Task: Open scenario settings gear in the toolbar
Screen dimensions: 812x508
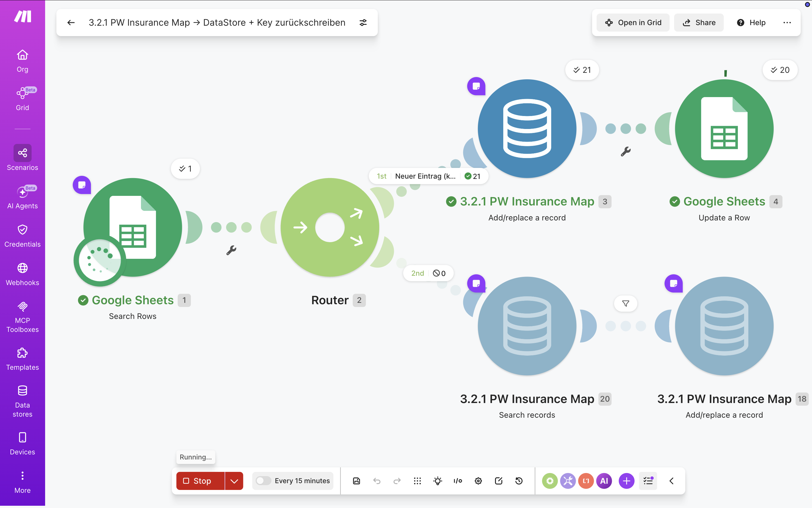Action: [x=478, y=481]
